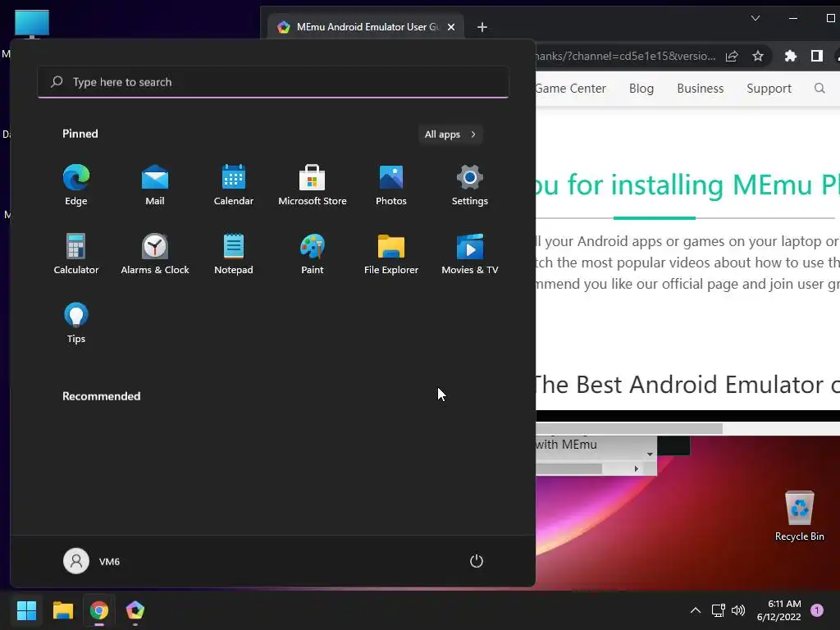Click the MEmu site search icon
This screenshot has height=630, width=840.
[x=819, y=89]
